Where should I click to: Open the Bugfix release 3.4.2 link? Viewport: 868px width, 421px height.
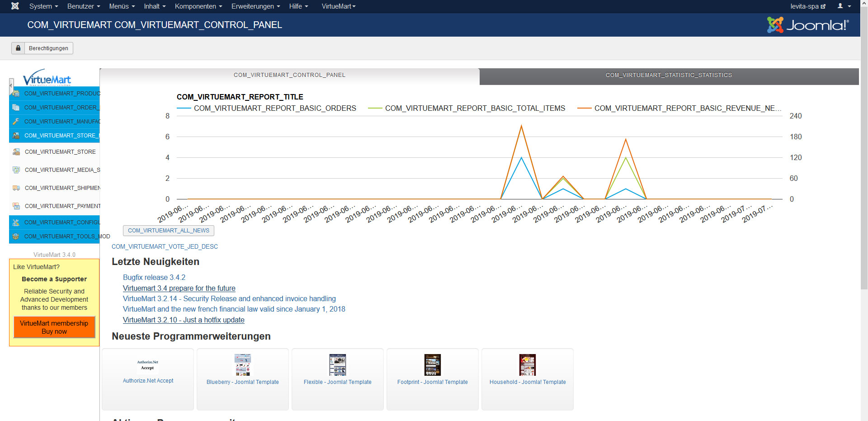pyautogui.click(x=154, y=278)
